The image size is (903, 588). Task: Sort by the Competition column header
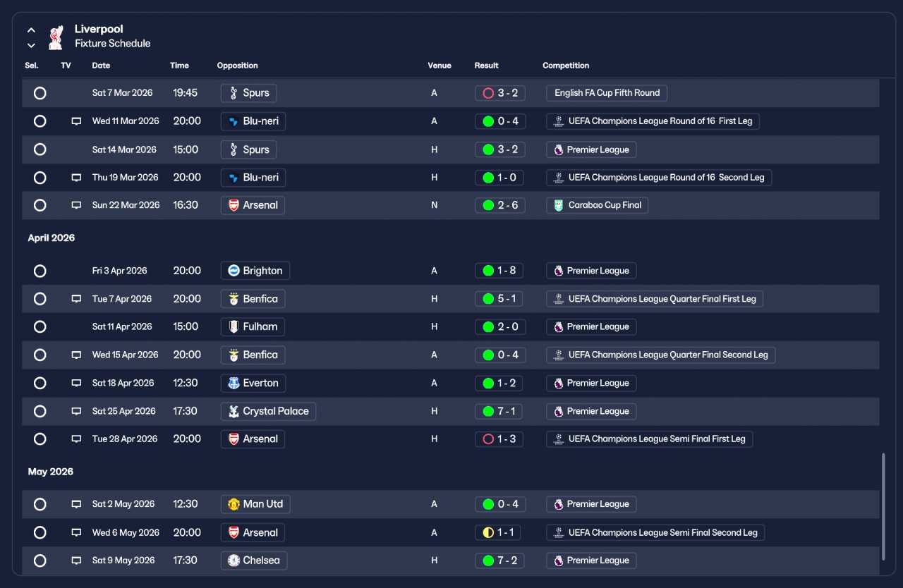(x=566, y=66)
